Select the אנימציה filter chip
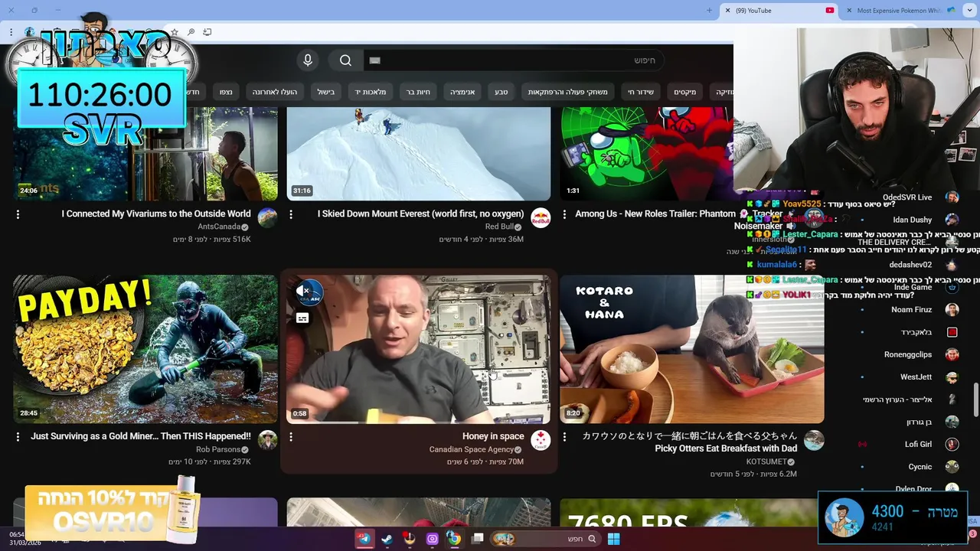980x551 pixels. (462, 92)
